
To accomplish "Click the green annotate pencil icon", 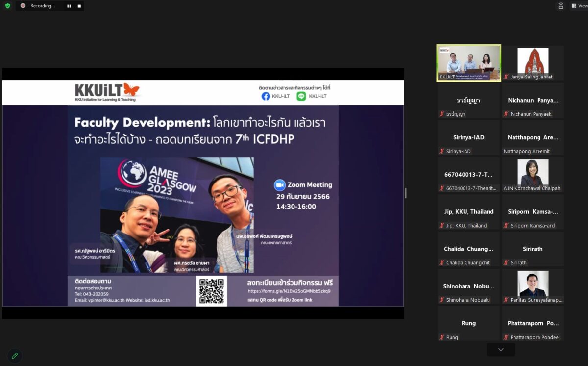I will [15, 356].
